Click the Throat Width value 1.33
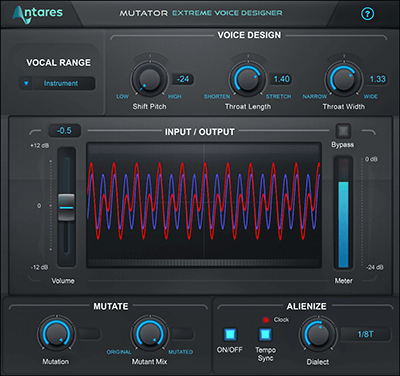The height and width of the screenshot is (376, 400). point(377,79)
